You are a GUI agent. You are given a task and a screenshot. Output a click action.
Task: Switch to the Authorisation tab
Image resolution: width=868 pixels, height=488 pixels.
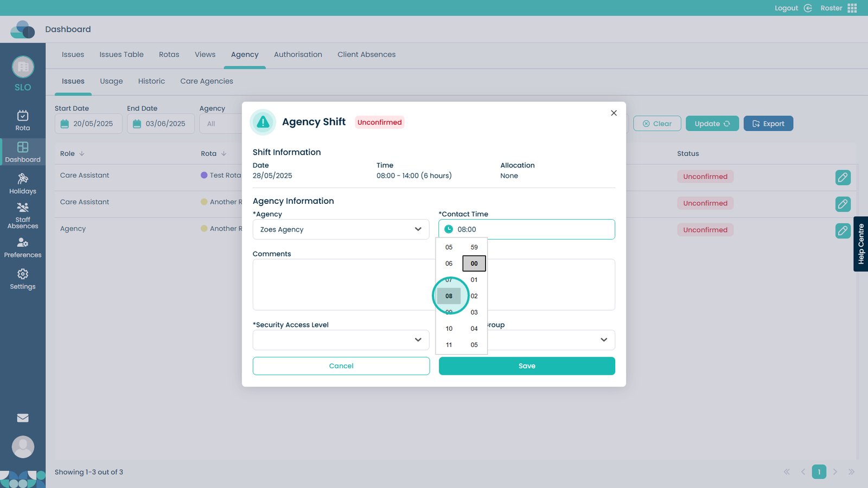[x=298, y=55]
